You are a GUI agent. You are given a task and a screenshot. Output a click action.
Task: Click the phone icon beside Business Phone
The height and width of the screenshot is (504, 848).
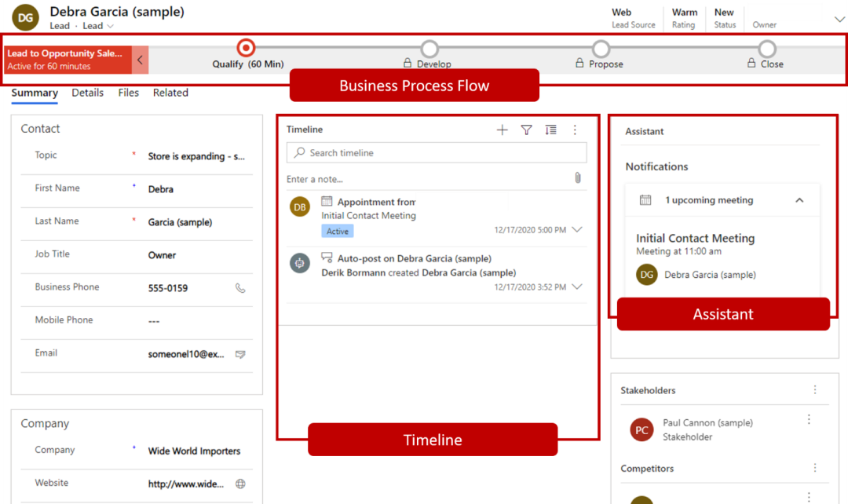coord(240,288)
